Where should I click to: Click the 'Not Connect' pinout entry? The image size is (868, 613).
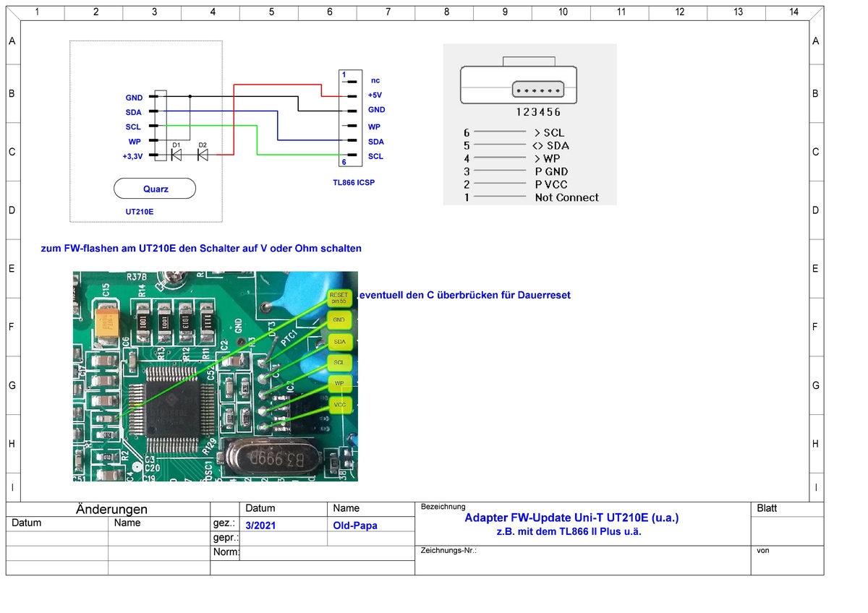click(567, 197)
